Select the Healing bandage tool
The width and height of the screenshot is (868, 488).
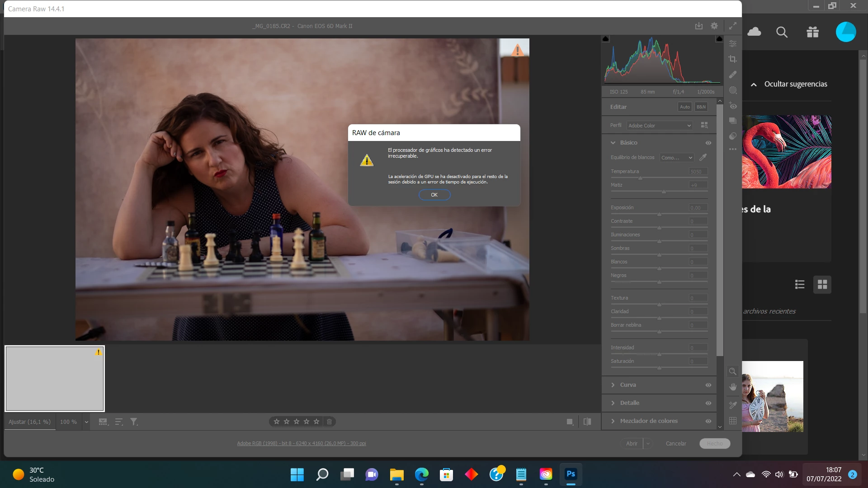[733, 75]
